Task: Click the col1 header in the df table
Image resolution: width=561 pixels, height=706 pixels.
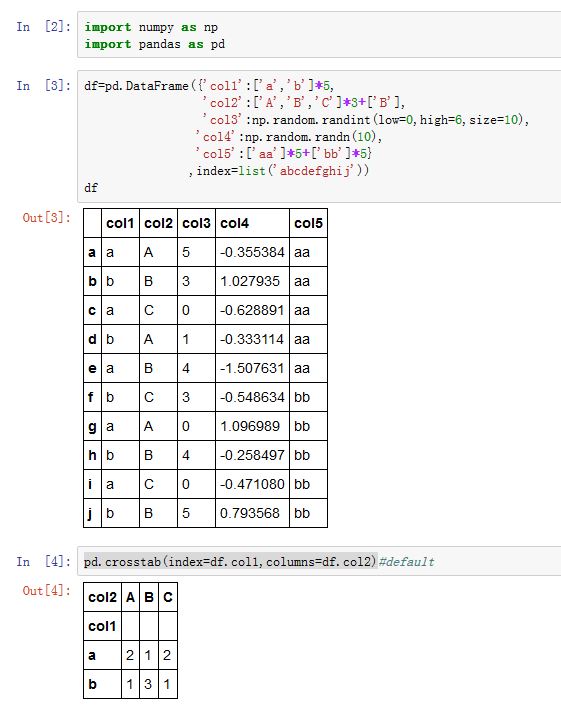Action: coord(120,223)
